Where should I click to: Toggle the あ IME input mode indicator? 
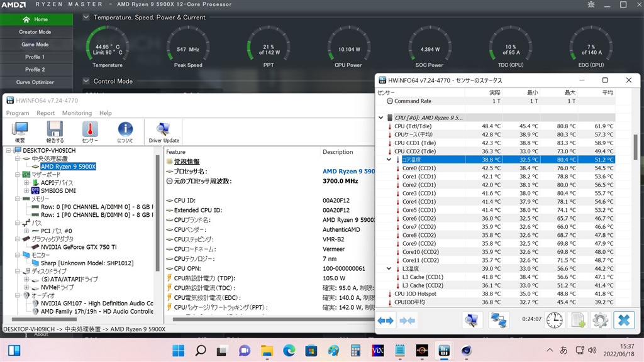tap(564, 351)
